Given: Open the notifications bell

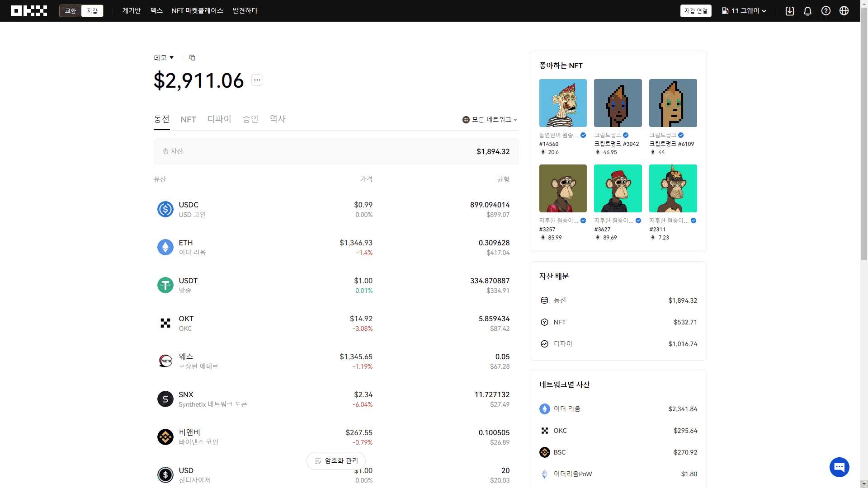Looking at the screenshot, I should tap(808, 11).
